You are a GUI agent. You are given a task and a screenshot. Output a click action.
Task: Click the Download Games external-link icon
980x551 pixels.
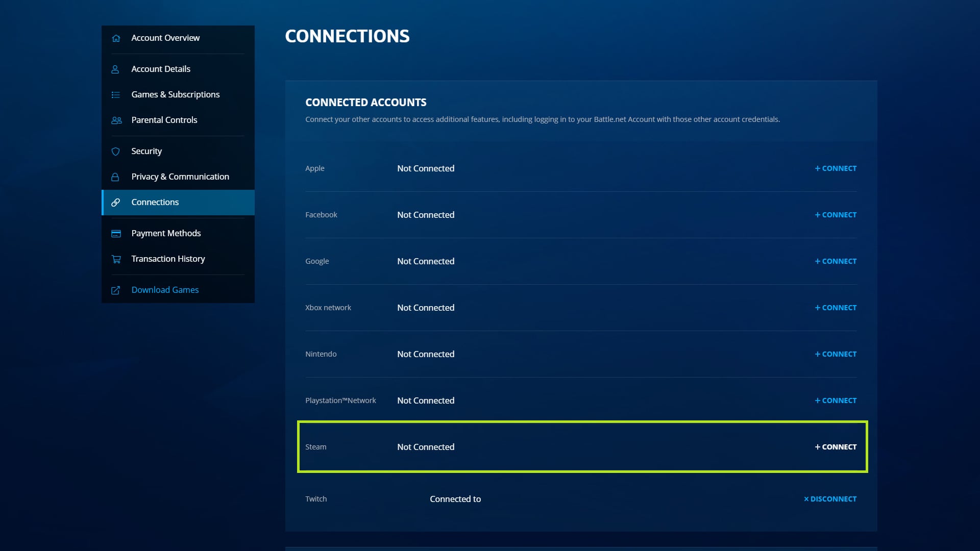click(x=116, y=289)
